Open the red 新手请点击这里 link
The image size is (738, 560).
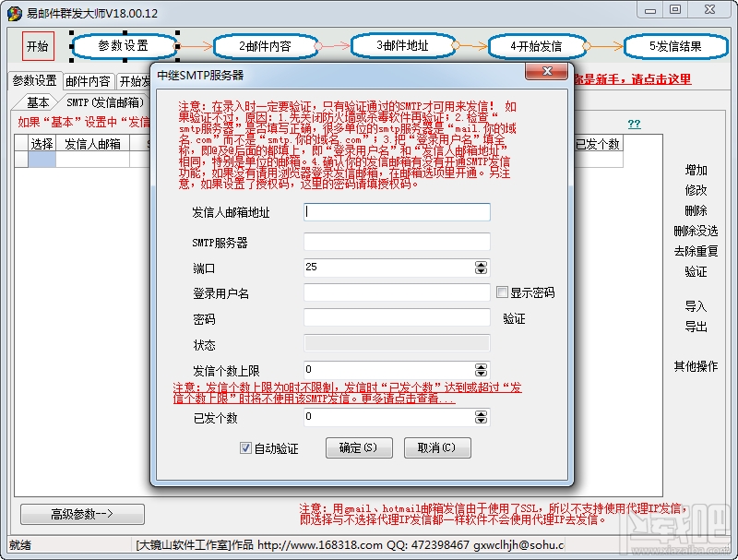[633, 79]
